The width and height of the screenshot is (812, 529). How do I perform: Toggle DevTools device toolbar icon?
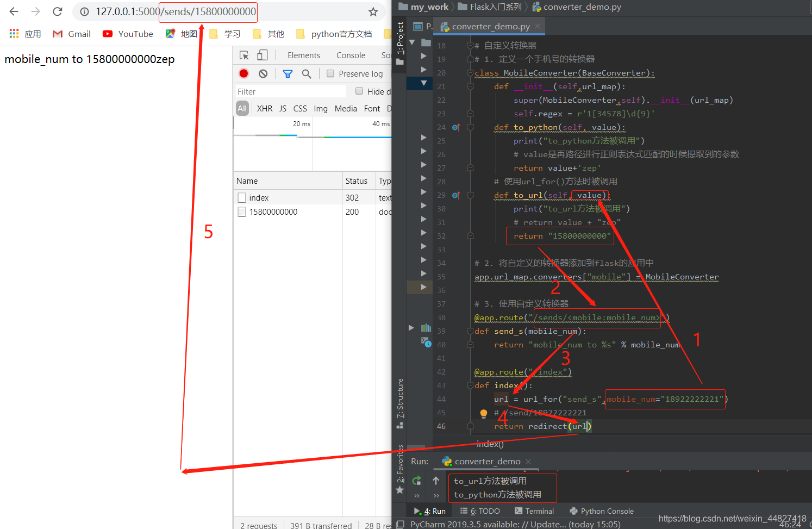click(x=262, y=55)
